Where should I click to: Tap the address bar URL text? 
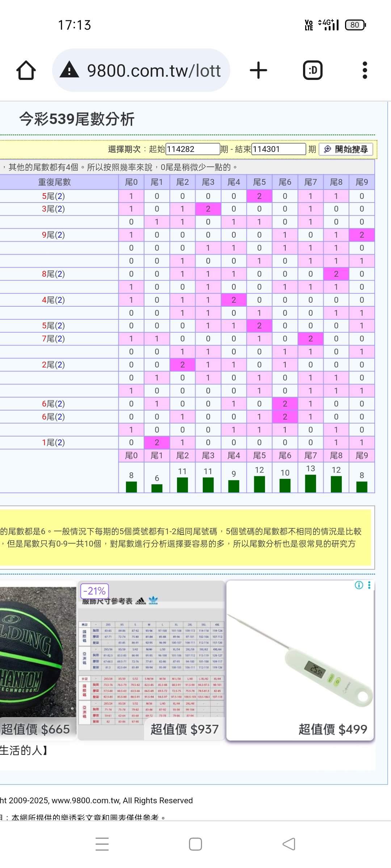click(154, 70)
